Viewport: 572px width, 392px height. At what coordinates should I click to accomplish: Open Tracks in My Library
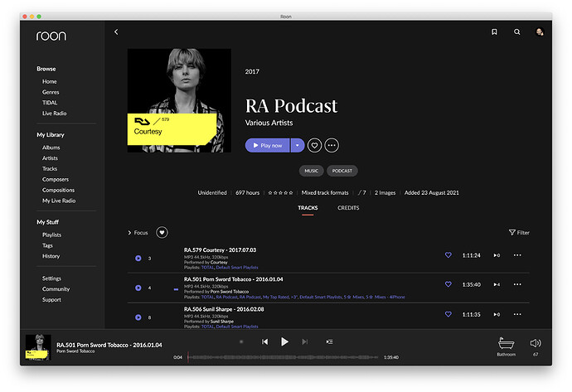(x=50, y=169)
